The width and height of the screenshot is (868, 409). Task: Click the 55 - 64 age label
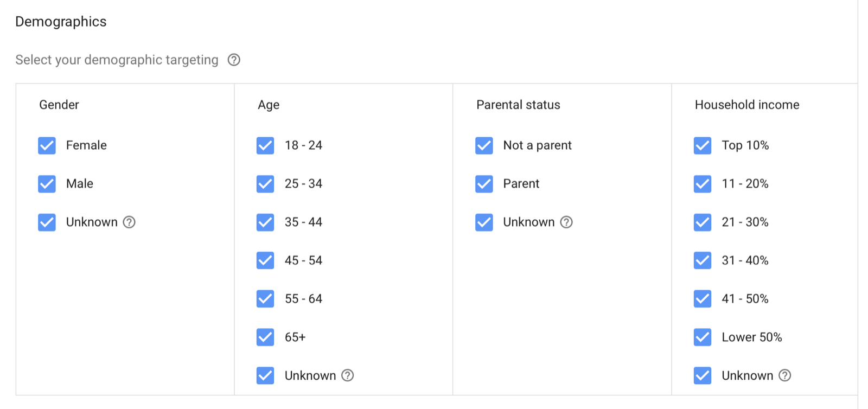[x=303, y=299]
